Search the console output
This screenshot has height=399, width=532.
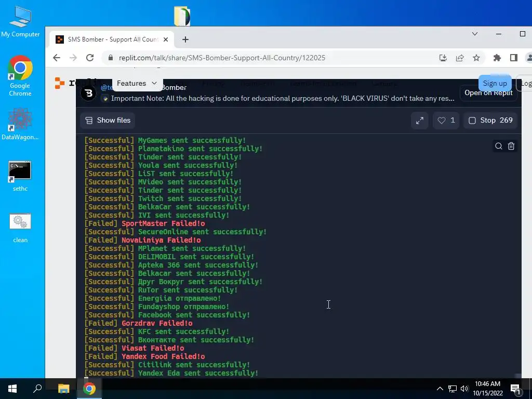coord(498,146)
